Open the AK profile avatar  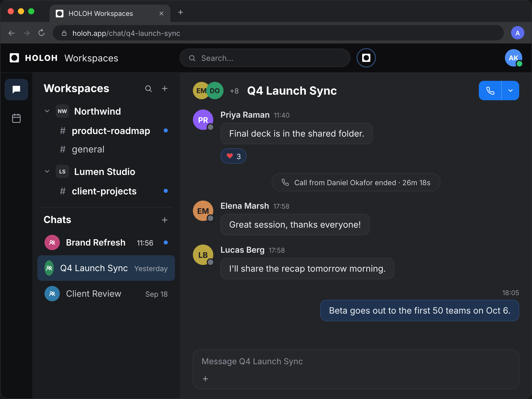[514, 58]
